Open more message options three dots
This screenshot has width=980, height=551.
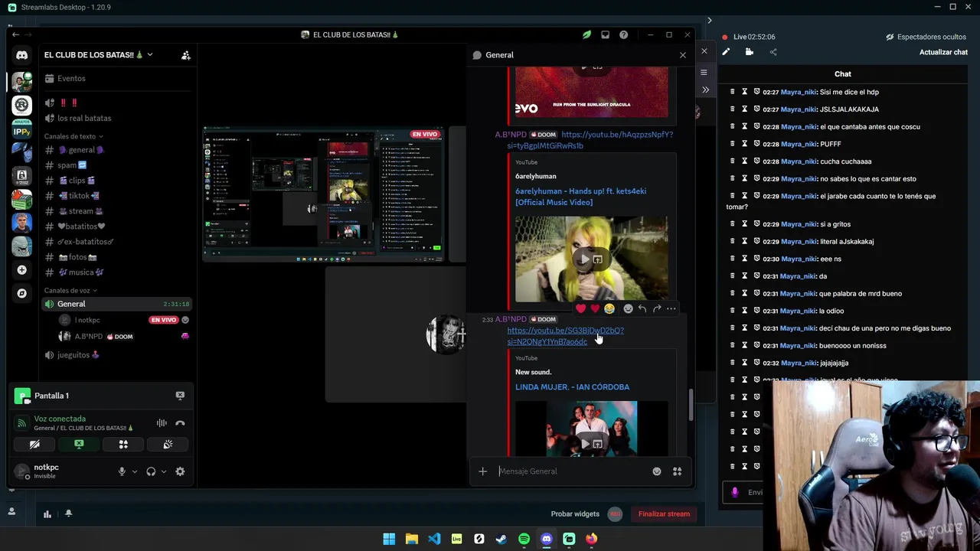click(671, 308)
